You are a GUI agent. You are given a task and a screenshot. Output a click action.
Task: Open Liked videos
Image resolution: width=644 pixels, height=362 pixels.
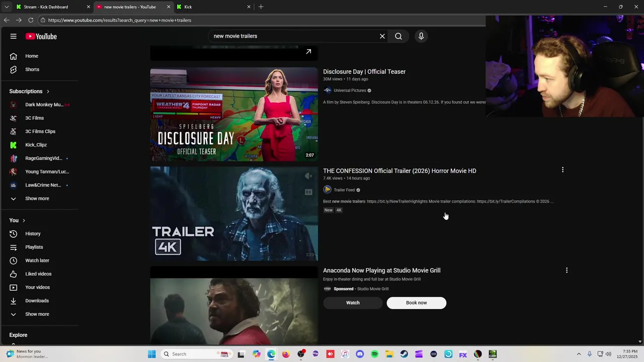tap(39, 274)
